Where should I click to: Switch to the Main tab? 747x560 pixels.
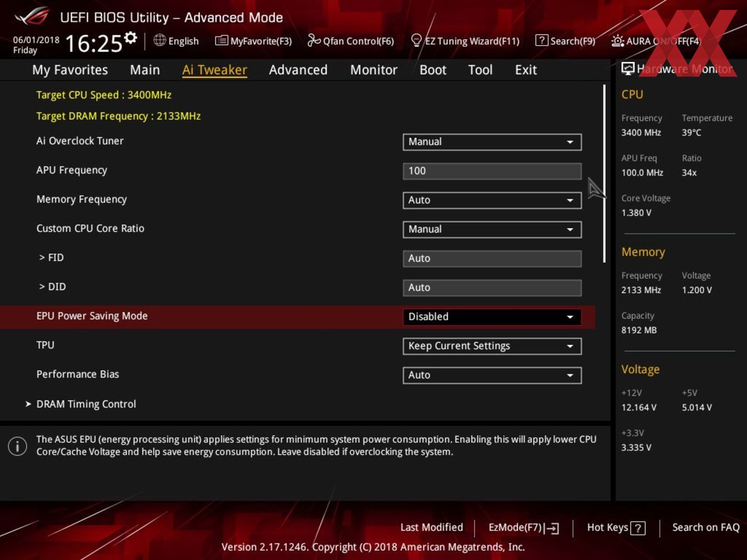[x=145, y=70]
